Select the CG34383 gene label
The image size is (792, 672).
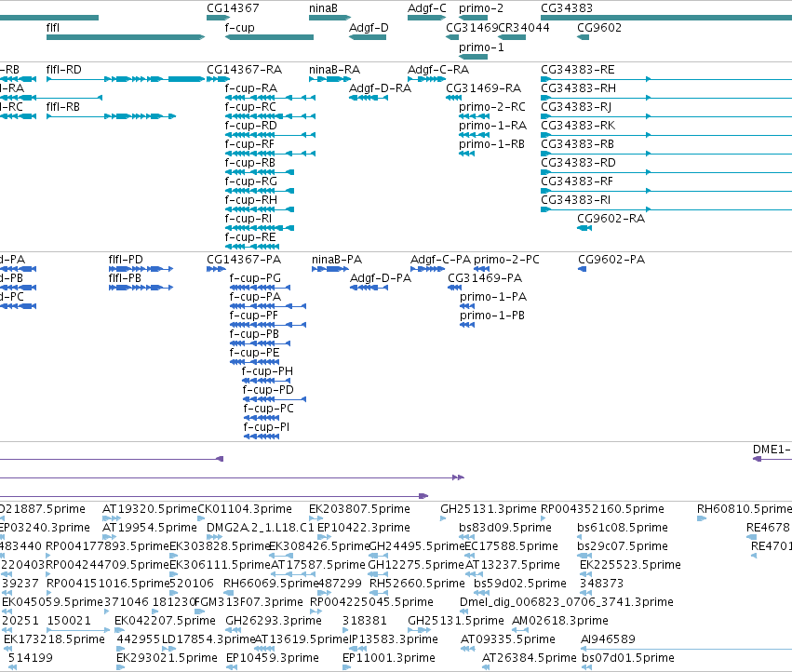tap(567, 8)
